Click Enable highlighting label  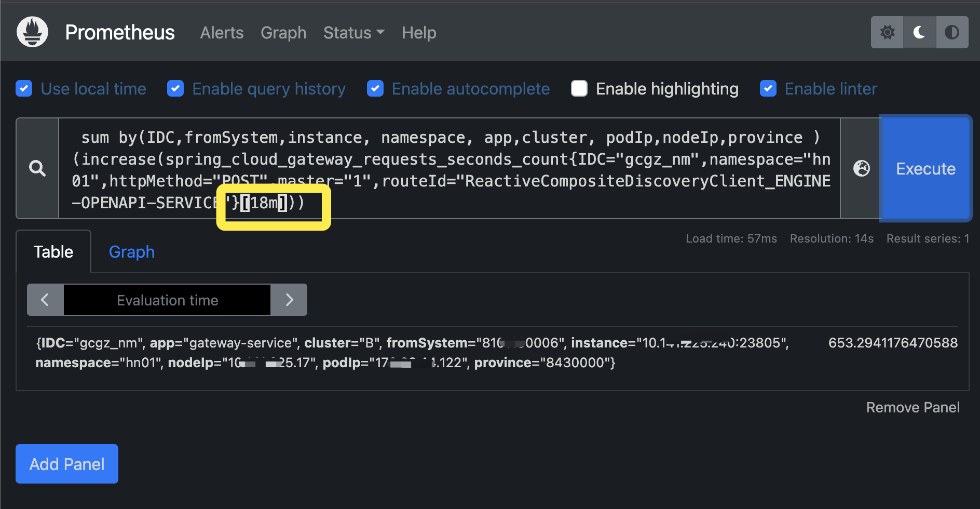(667, 89)
